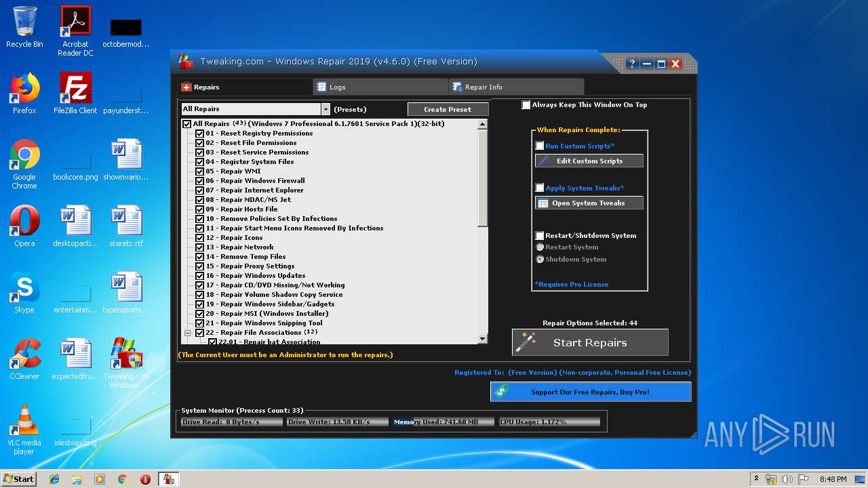Click repair list scroll up arrow
This screenshot has height=488, width=868.
click(x=483, y=124)
